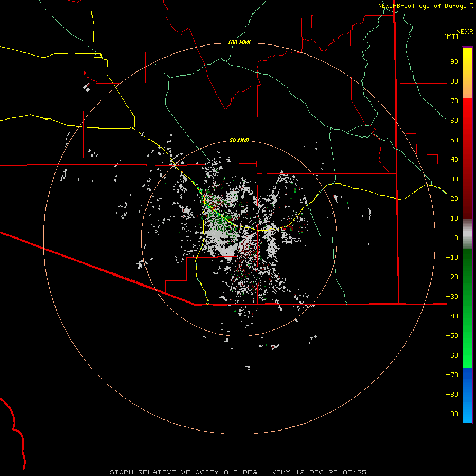Click the 50 NMI range ring label
Screen dimensions: 476x476
point(239,140)
